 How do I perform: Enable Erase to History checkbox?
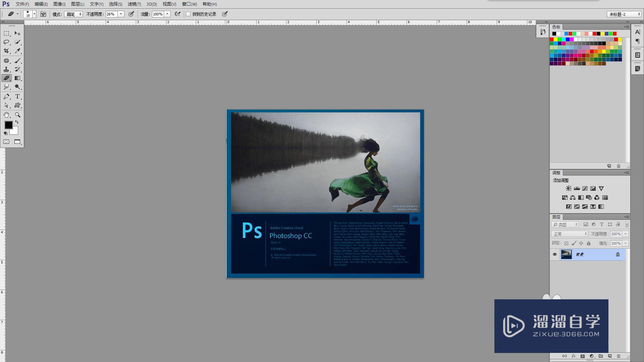pos(188,14)
